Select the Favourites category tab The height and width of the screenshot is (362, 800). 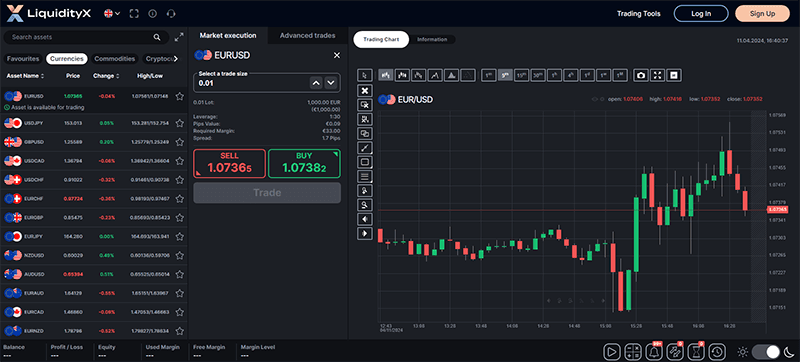point(23,59)
